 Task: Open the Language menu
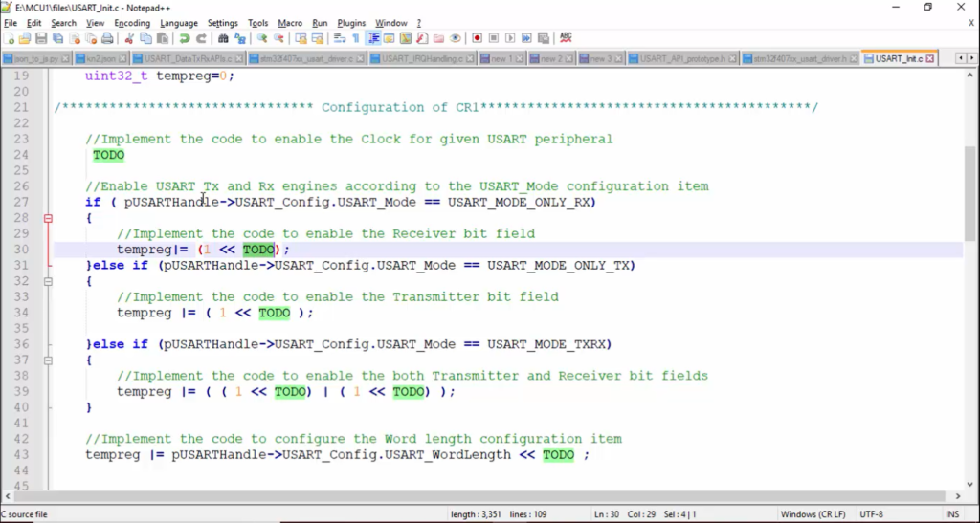tap(179, 23)
